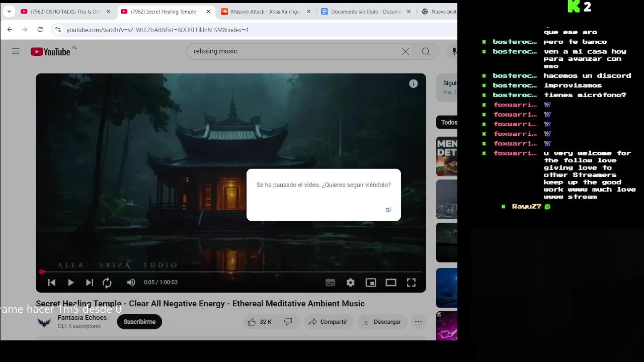Seek along the red video progress bar
Image resolution: width=644 pixels, height=362 pixels.
[x=231, y=272]
